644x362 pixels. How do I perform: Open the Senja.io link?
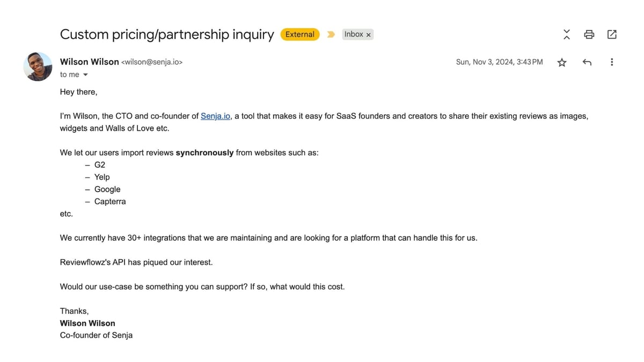(216, 116)
